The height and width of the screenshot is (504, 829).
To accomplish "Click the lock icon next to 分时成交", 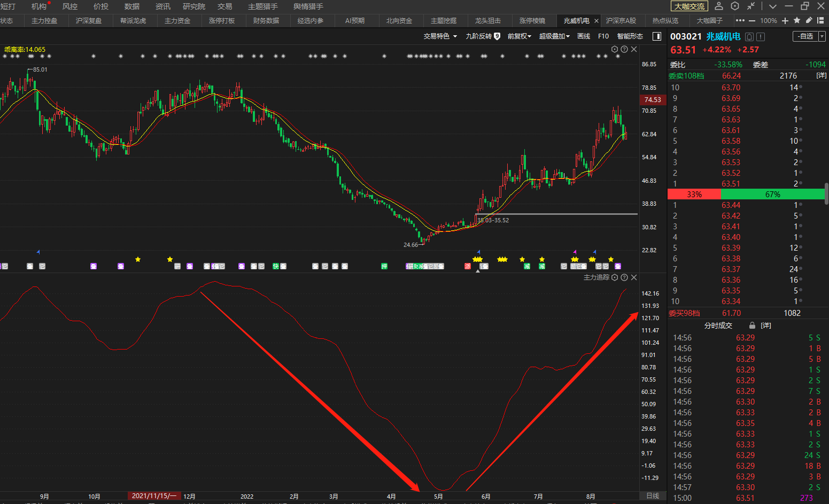I will [x=752, y=325].
